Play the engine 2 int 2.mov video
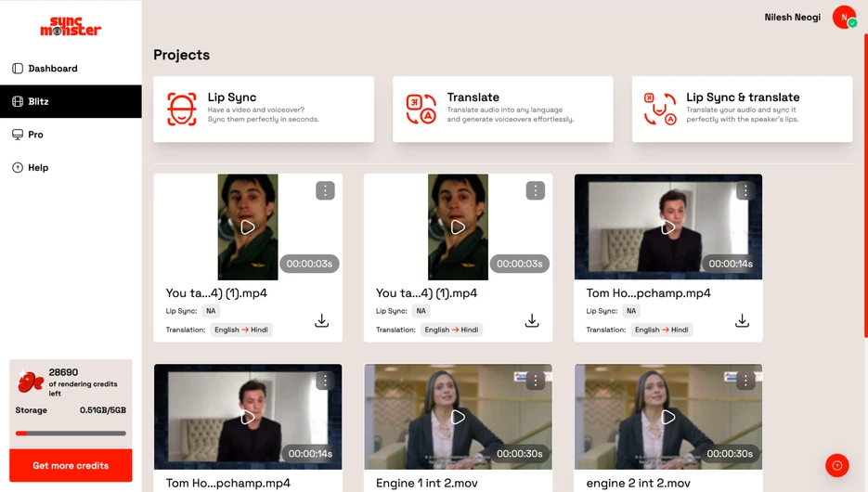This screenshot has width=868, height=492. point(668,418)
